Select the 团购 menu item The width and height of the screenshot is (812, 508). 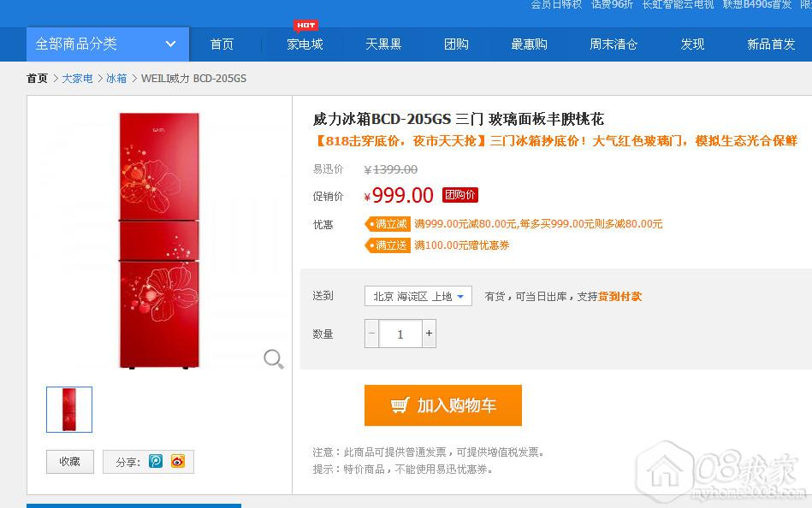tap(456, 44)
